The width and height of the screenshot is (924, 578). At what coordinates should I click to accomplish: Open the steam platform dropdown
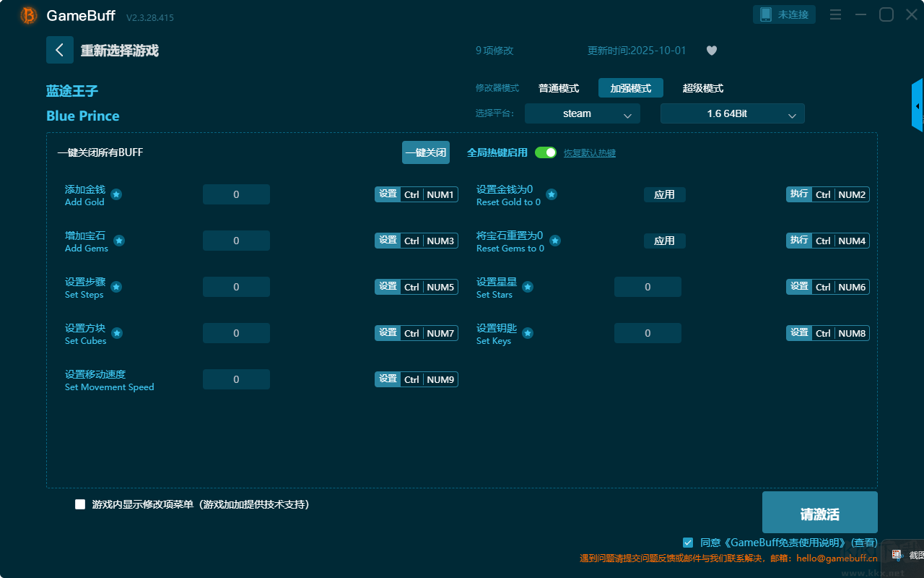(x=583, y=113)
